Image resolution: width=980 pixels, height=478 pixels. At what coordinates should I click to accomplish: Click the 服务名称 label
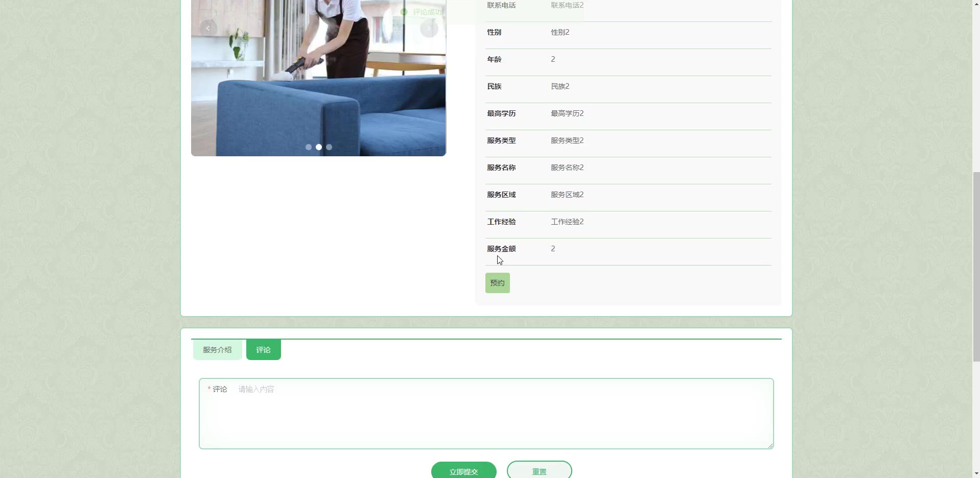(501, 168)
